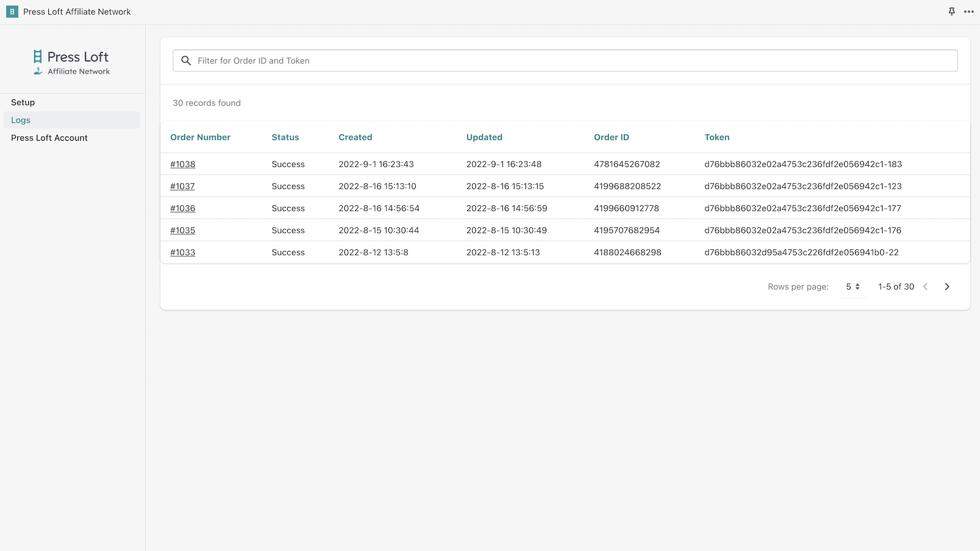Click the magnifying glass search icon
Viewport: 980px width, 551px height.
point(186,61)
